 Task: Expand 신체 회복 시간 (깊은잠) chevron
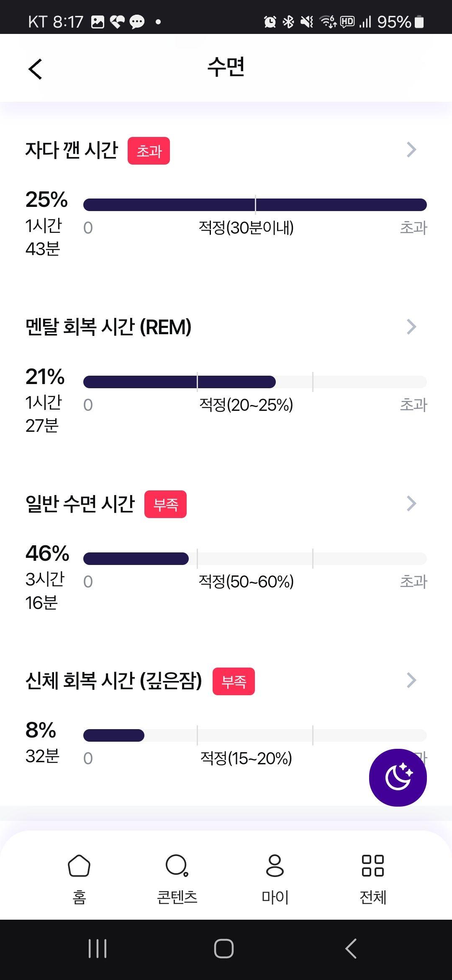pos(411,681)
